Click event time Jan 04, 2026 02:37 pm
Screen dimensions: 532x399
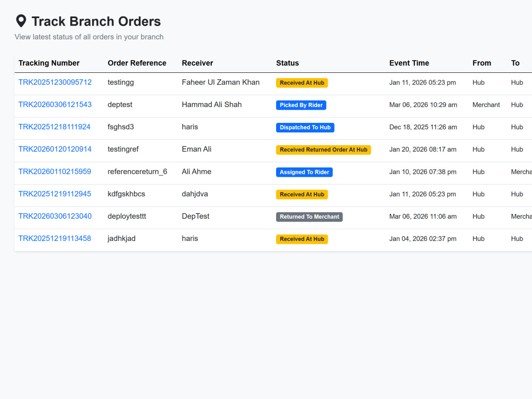click(423, 239)
